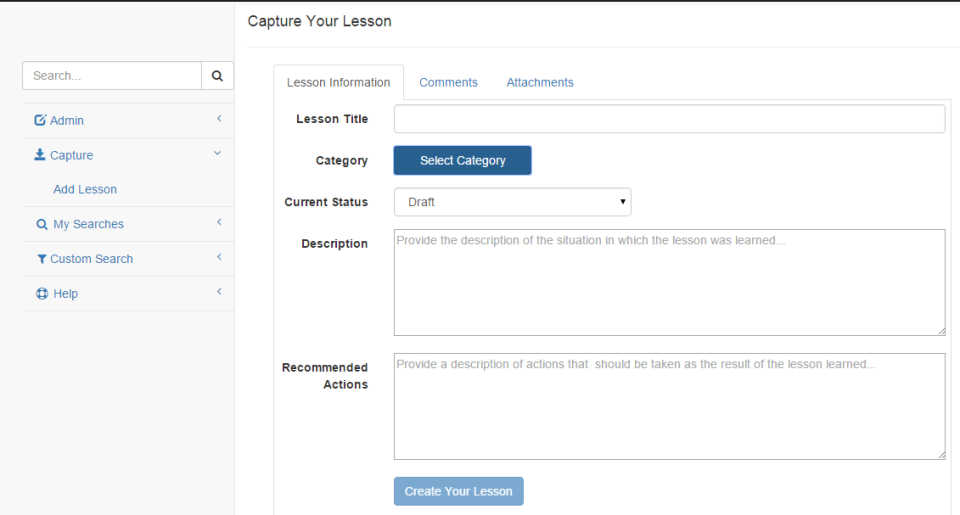Open the Current Status dropdown
The width and height of the screenshot is (960, 515).
512,202
